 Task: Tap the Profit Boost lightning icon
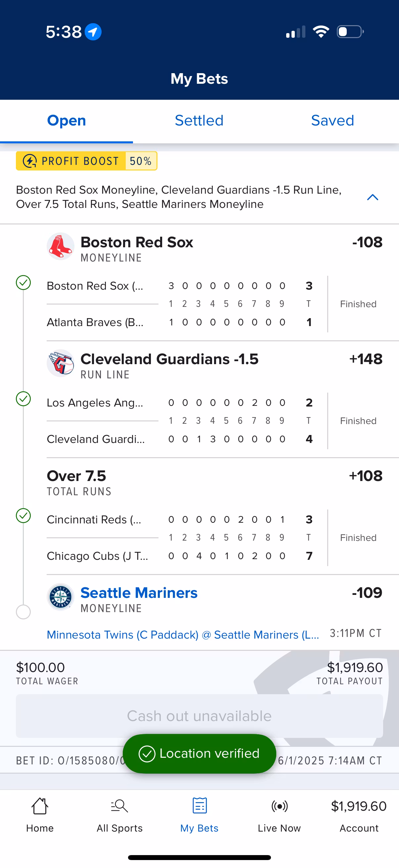(30, 161)
